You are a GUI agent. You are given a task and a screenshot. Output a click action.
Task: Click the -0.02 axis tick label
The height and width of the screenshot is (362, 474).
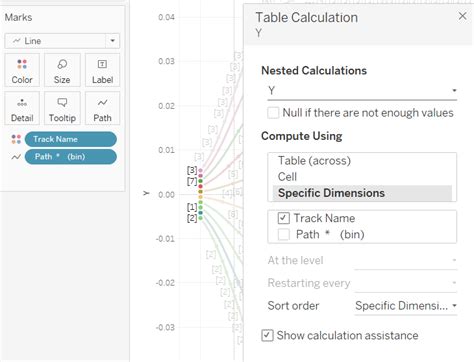tap(165, 283)
